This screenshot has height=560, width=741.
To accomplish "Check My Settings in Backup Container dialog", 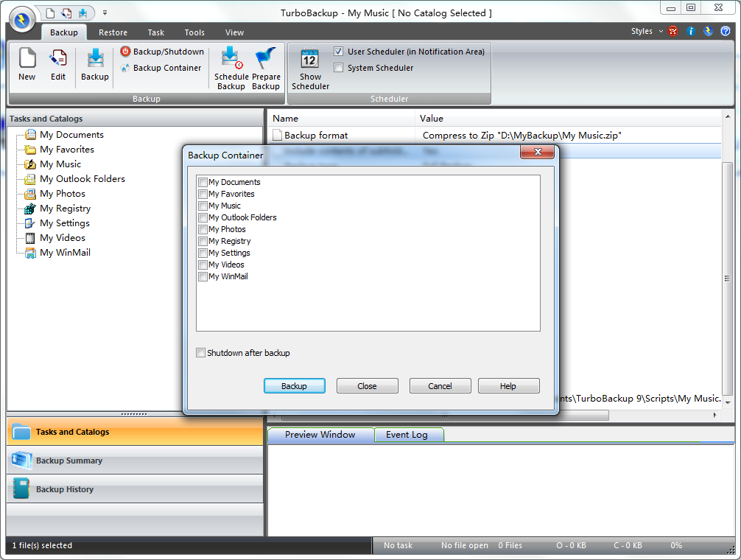I will tap(203, 253).
